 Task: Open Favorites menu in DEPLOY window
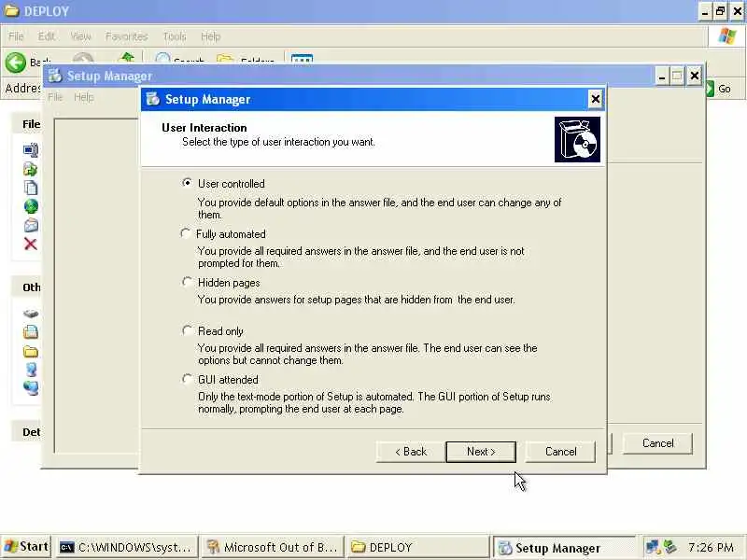click(126, 36)
